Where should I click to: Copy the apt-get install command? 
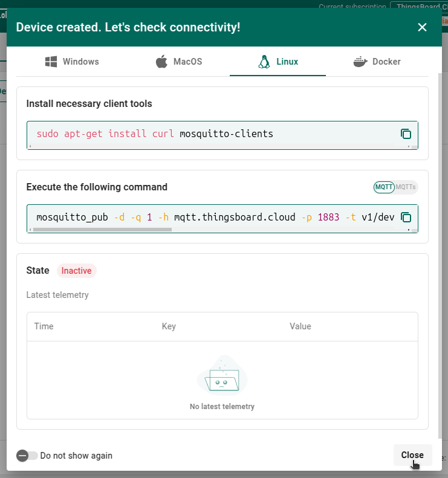point(406,134)
